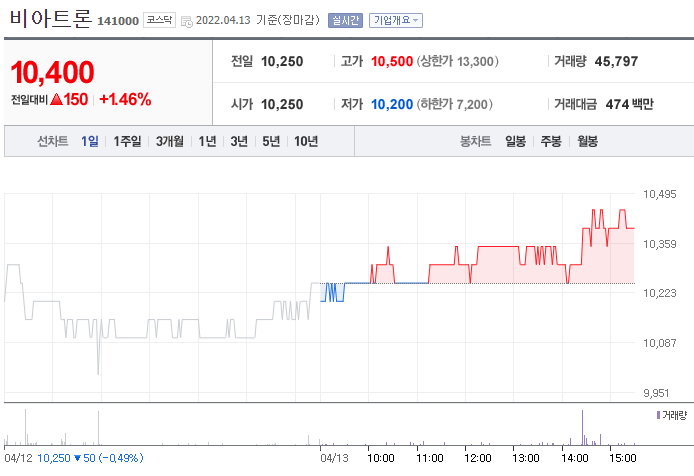View the 10년 line chart
The width and height of the screenshot is (694, 476).
(x=306, y=141)
